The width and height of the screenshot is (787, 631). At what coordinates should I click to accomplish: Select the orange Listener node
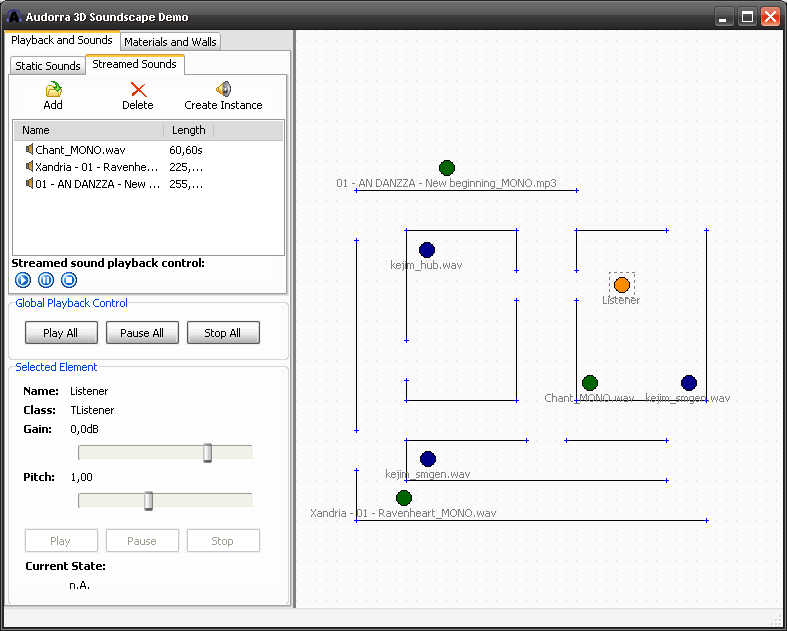(x=622, y=285)
